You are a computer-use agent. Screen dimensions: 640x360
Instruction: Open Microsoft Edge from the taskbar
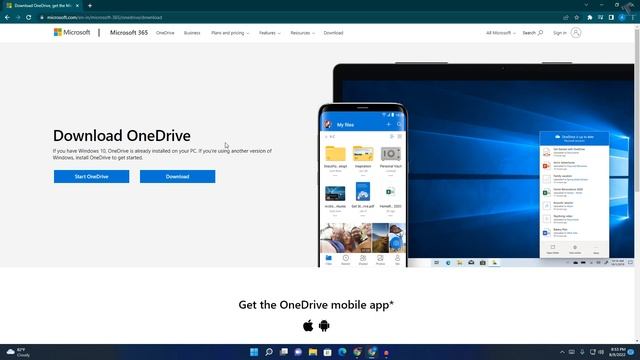[342, 352]
